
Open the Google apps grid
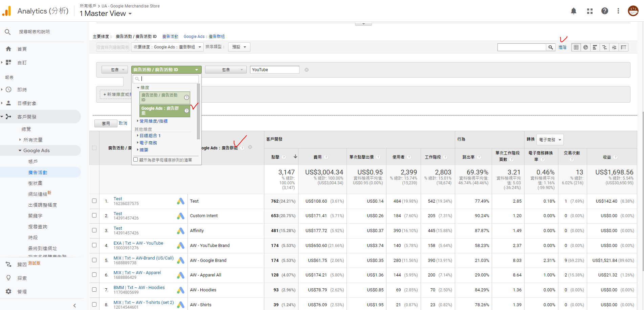pos(590,11)
